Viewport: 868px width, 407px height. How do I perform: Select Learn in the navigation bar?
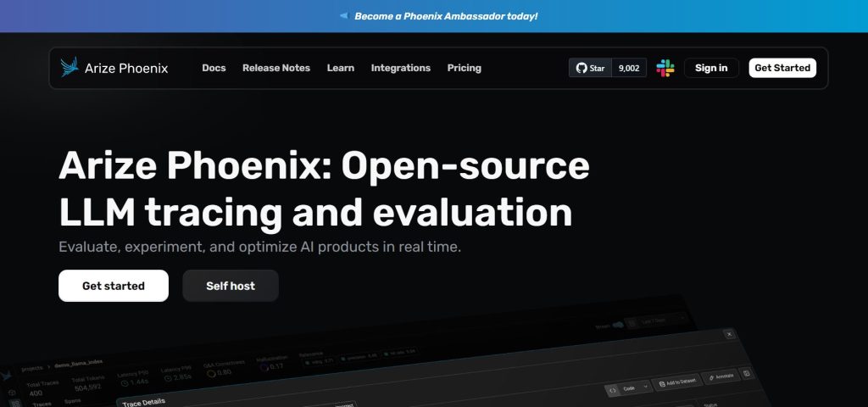coord(341,68)
